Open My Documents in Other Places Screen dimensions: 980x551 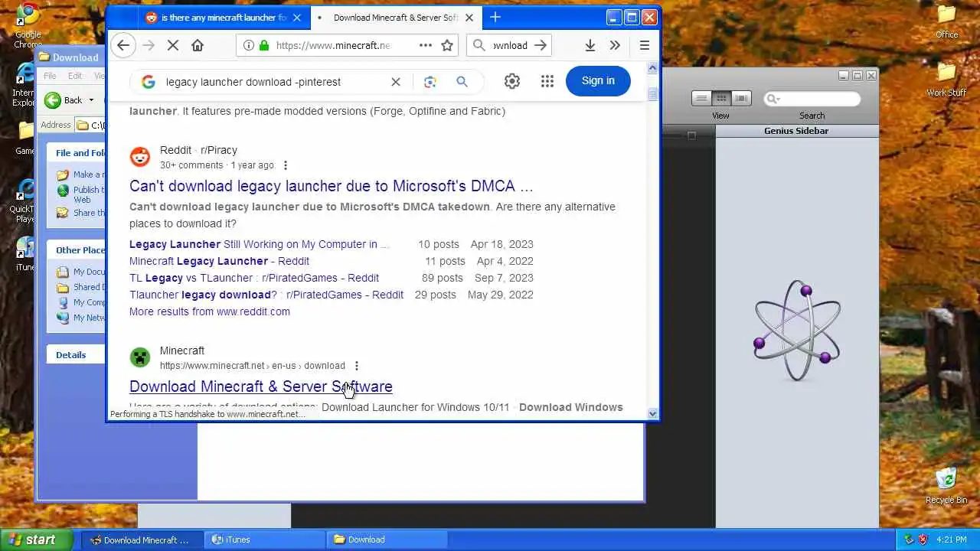tap(82, 272)
